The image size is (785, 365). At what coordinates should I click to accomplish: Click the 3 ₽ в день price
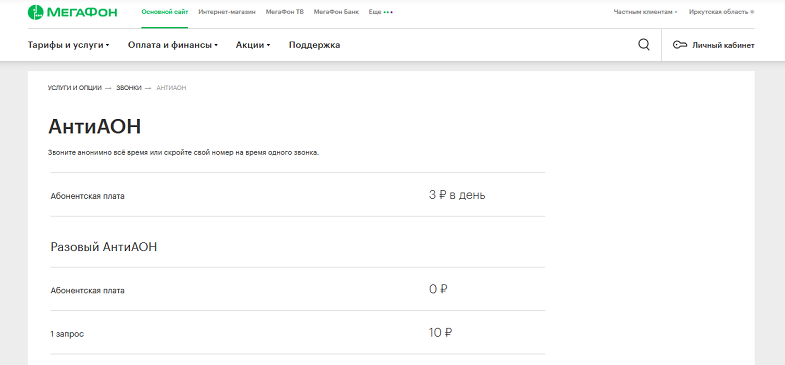(x=457, y=195)
